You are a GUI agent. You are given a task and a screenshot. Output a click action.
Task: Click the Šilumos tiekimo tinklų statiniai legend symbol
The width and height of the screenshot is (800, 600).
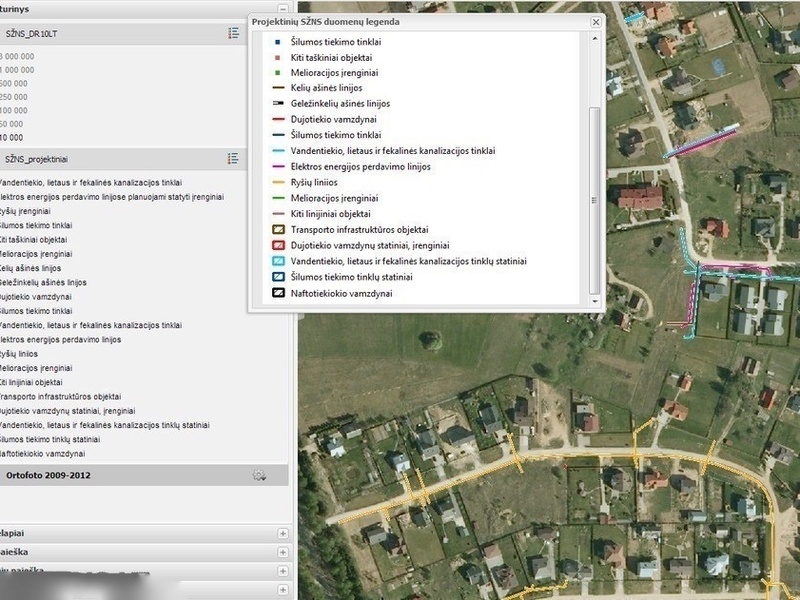(276, 277)
